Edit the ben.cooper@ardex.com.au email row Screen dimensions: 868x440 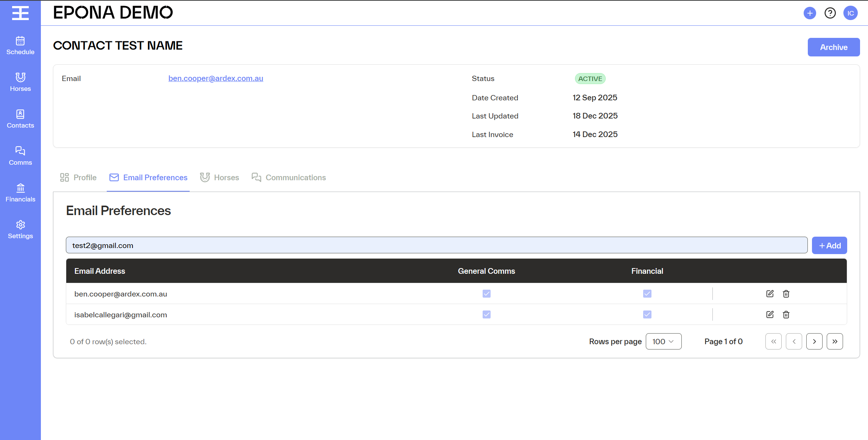click(x=770, y=294)
